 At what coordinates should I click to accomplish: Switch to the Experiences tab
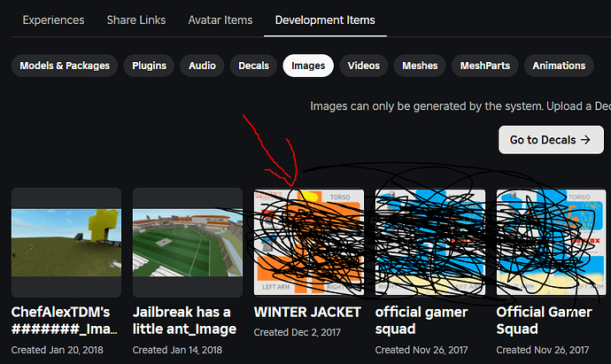tap(53, 19)
